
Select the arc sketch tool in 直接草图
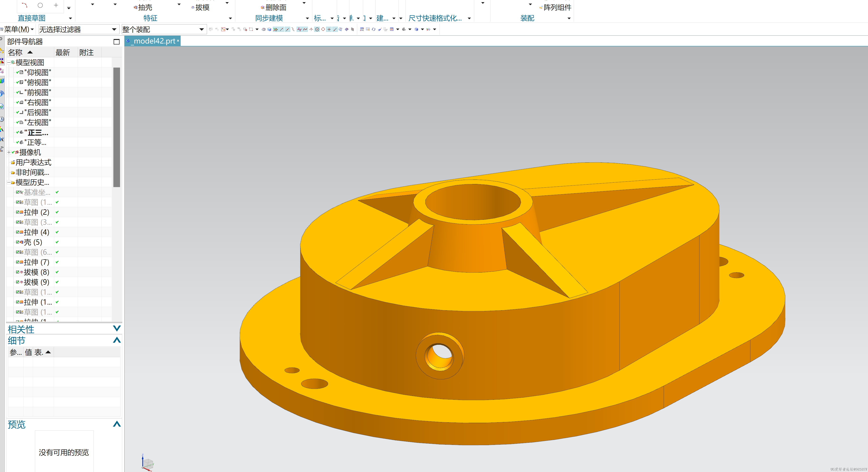click(24, 5)
